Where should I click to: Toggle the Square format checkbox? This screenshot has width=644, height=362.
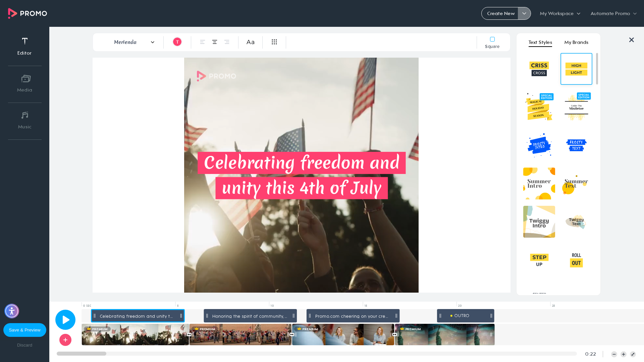(492, 39)
